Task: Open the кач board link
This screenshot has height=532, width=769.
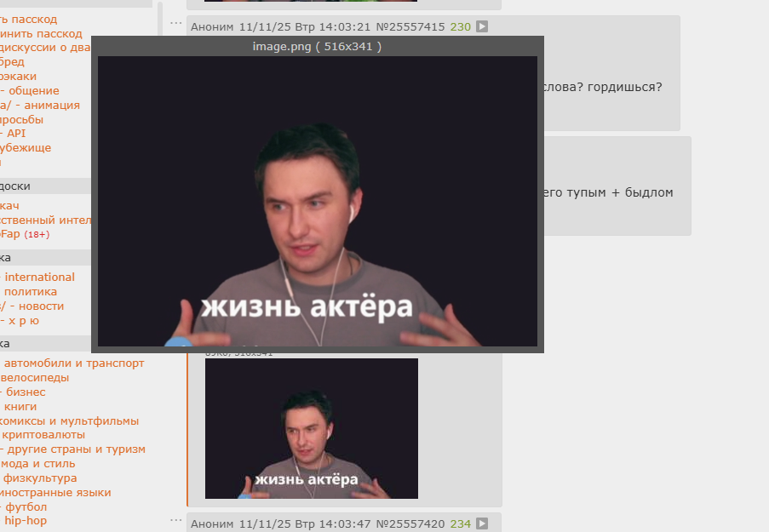Action: (10, 206)
